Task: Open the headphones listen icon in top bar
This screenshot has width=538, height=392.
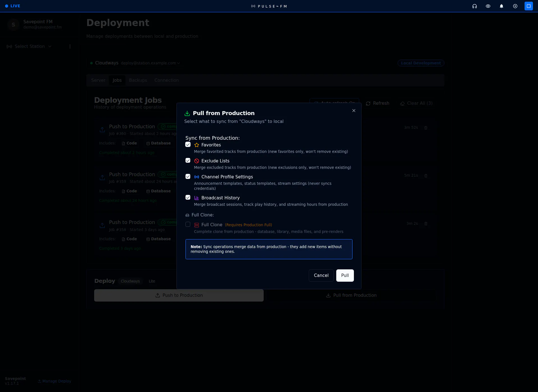Action: pyautogui.click(x=474, y=6)
